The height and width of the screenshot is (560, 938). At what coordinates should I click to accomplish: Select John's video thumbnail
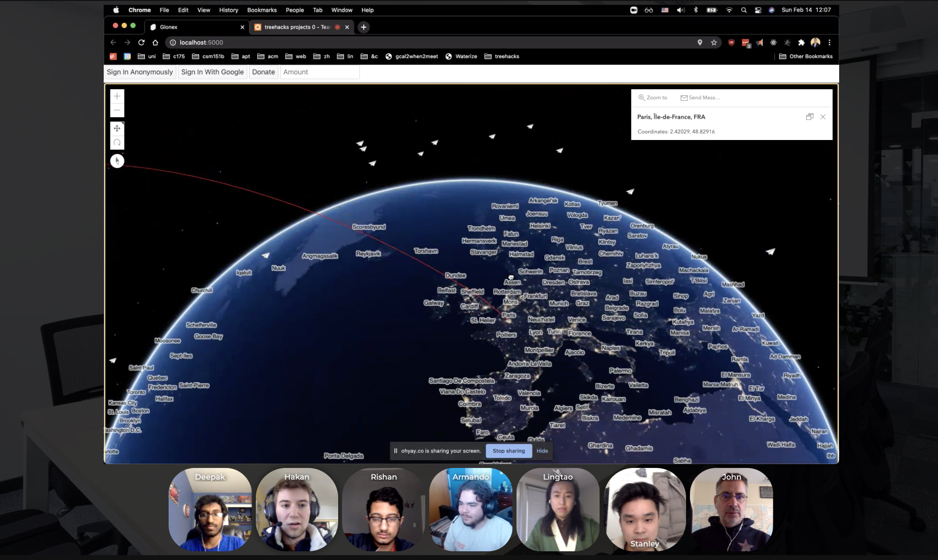point(732,509)
